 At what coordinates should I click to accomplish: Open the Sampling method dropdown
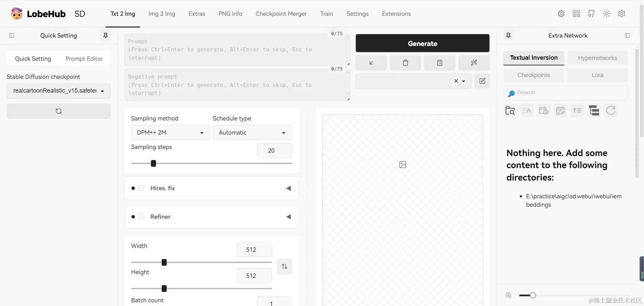click(x=170, y=133)
